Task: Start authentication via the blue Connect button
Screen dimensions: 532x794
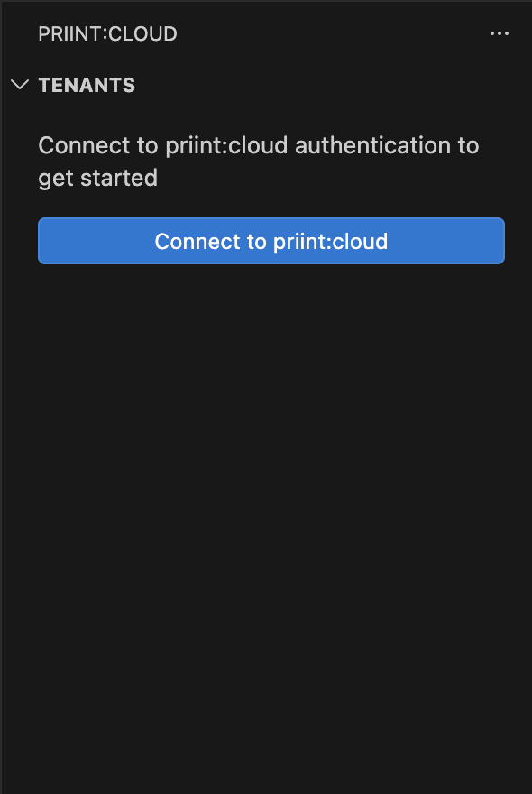Action: [x=271, y=241]
